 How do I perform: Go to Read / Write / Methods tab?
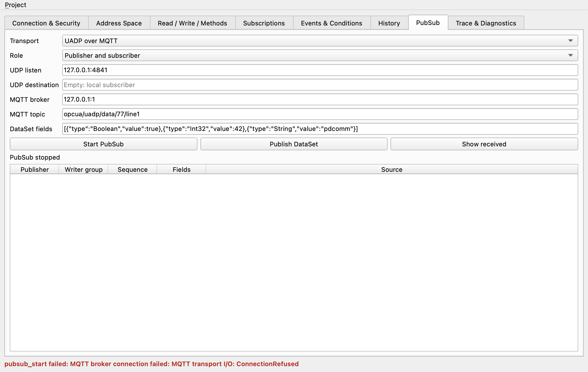click(x=192, y=23)
